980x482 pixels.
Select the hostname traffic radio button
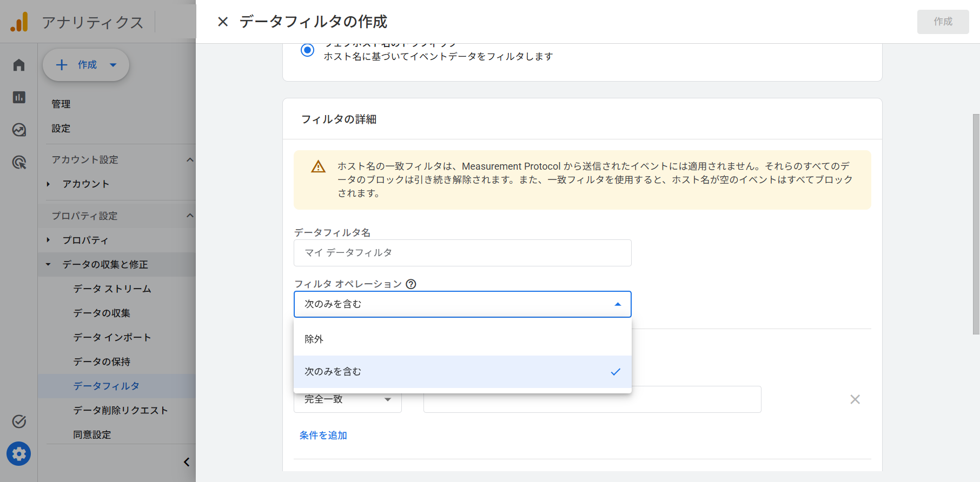pyautogui.click(x=307, y=50)
